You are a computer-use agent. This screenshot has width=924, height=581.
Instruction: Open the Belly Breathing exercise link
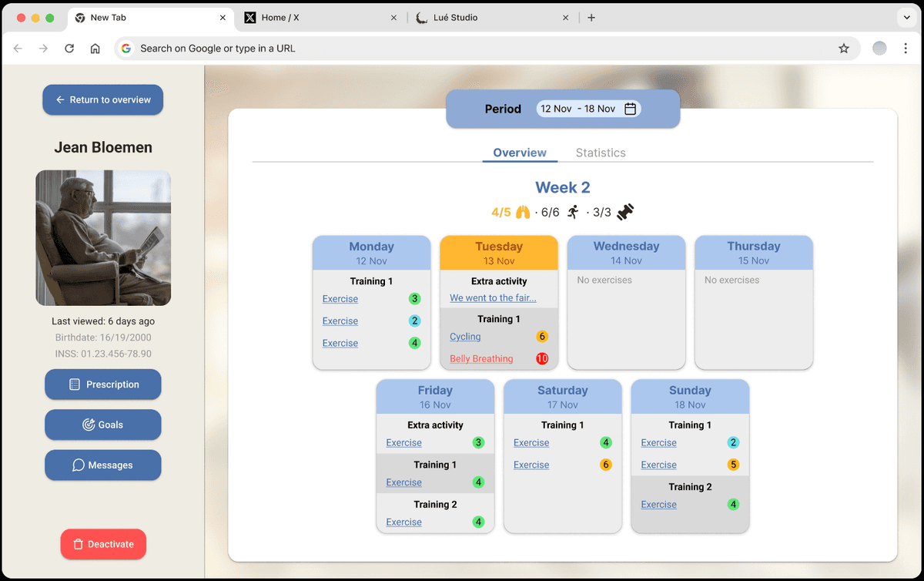[x=481, y=359]
